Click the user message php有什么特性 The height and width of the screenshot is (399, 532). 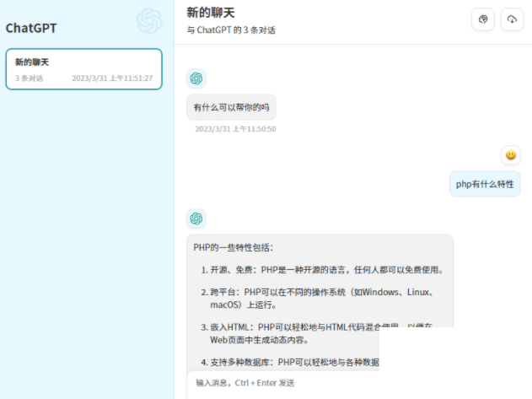point(484,183)
